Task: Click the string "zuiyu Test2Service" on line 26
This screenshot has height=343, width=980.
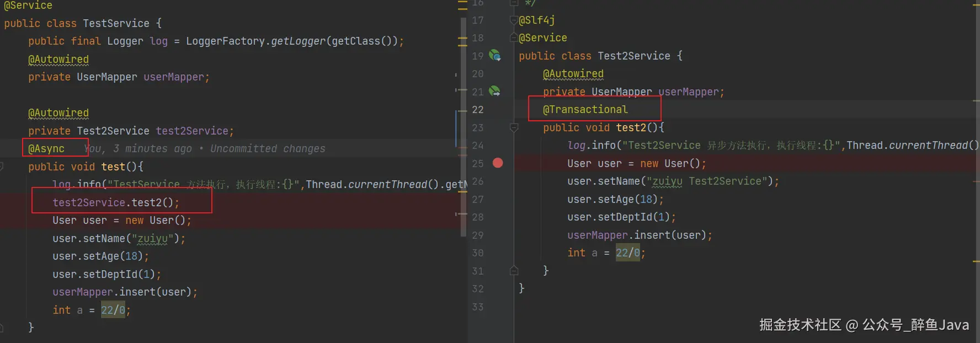Action: click(707, 181)
